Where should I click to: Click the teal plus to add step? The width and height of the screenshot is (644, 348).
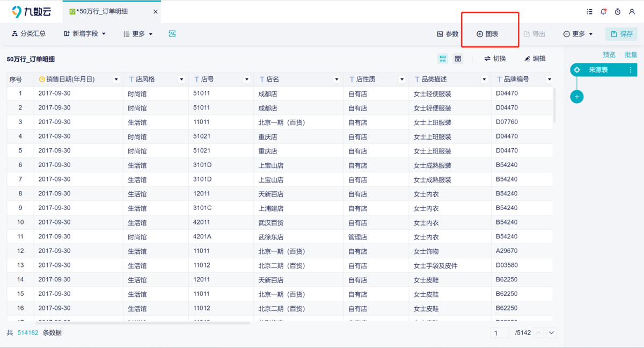577,97
